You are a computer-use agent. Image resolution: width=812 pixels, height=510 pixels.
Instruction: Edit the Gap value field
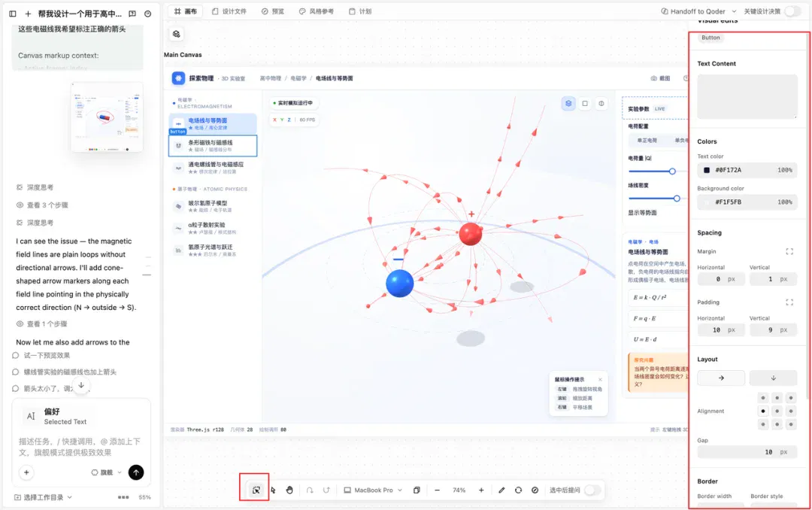(747, 452)
